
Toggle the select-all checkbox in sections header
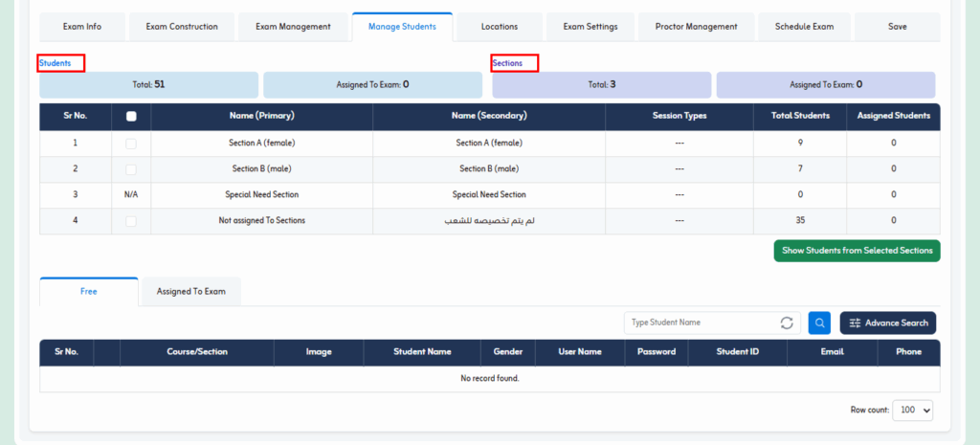(x=131, y=117)
